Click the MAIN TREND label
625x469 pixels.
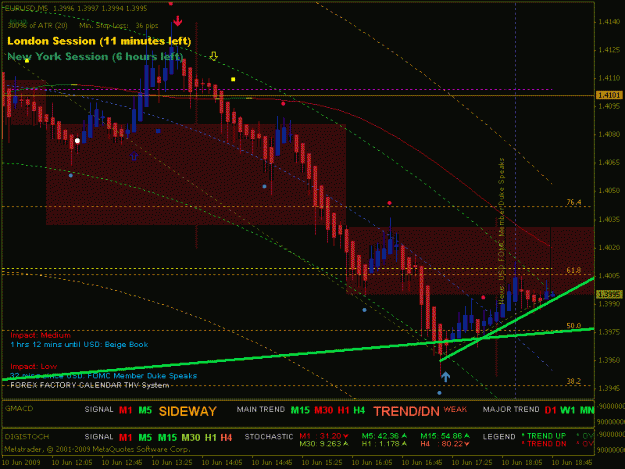(x=261, y=410)
